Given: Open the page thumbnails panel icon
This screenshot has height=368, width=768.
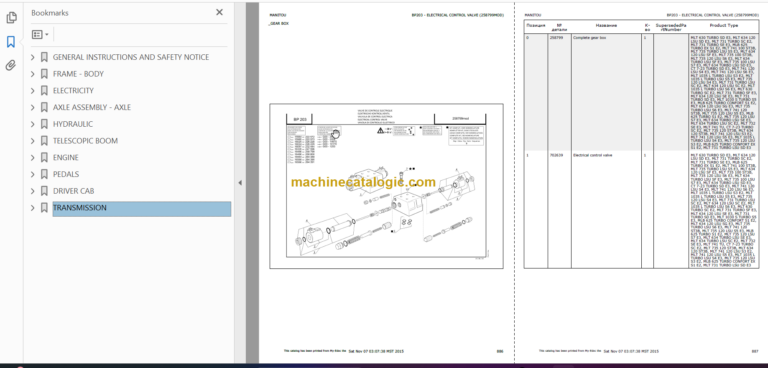Looking at the screenshot, I should point(11,18).
